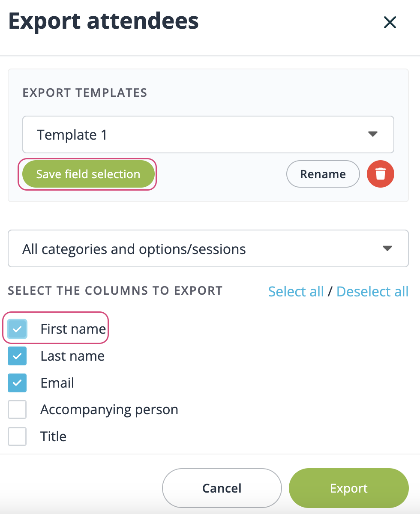The height and width of the screenshot is (514, 420).
Task: Click the Deselect all link
Action: pyautogui.click(x=372, y=291)
